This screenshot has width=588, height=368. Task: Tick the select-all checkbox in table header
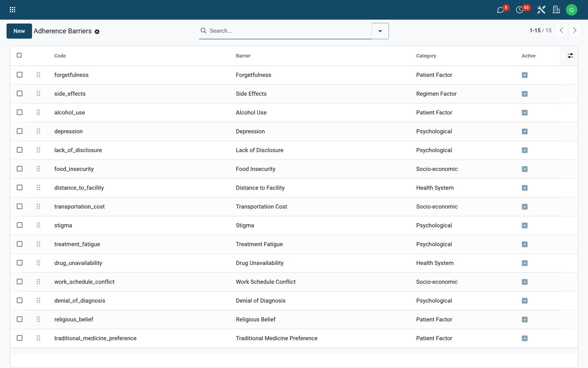coord(19,55)
